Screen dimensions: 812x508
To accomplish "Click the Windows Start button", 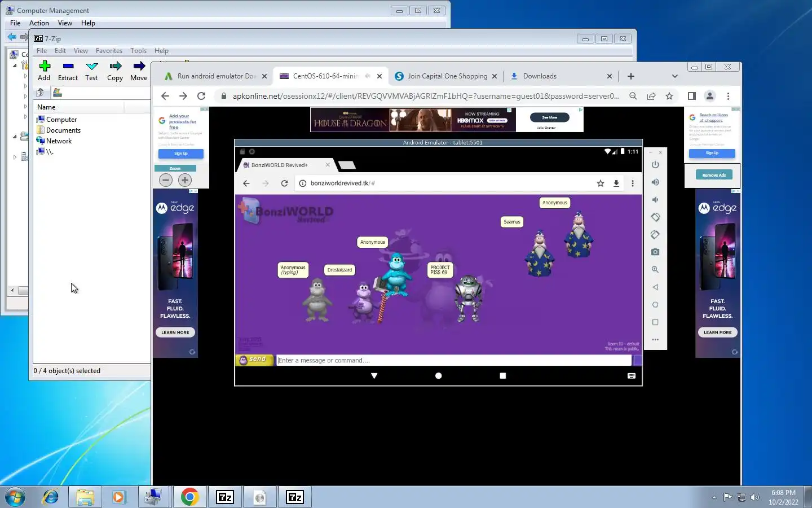I will click(x=15, y=497).
